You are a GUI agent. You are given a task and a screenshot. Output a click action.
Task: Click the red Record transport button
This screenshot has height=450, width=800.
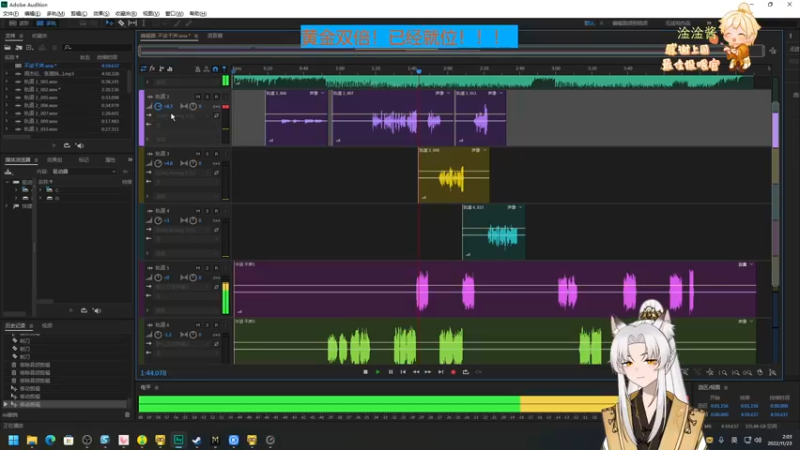(x=453, y=372)
